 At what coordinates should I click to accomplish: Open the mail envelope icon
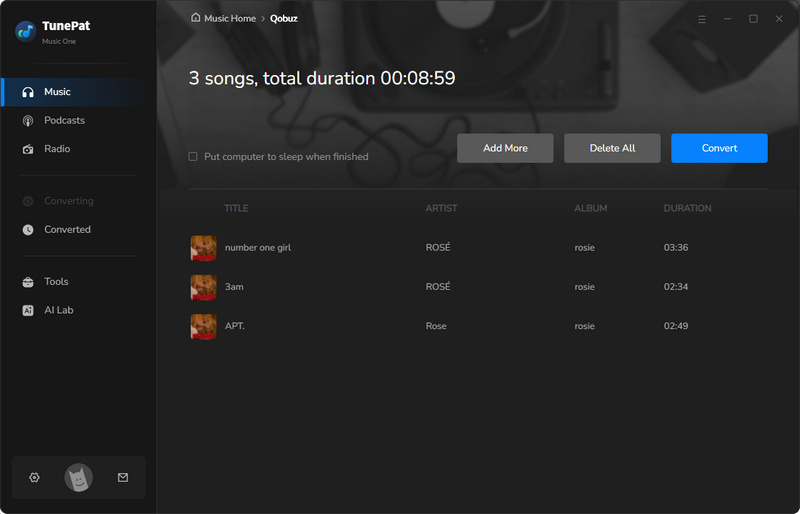(x=123, y=478)
